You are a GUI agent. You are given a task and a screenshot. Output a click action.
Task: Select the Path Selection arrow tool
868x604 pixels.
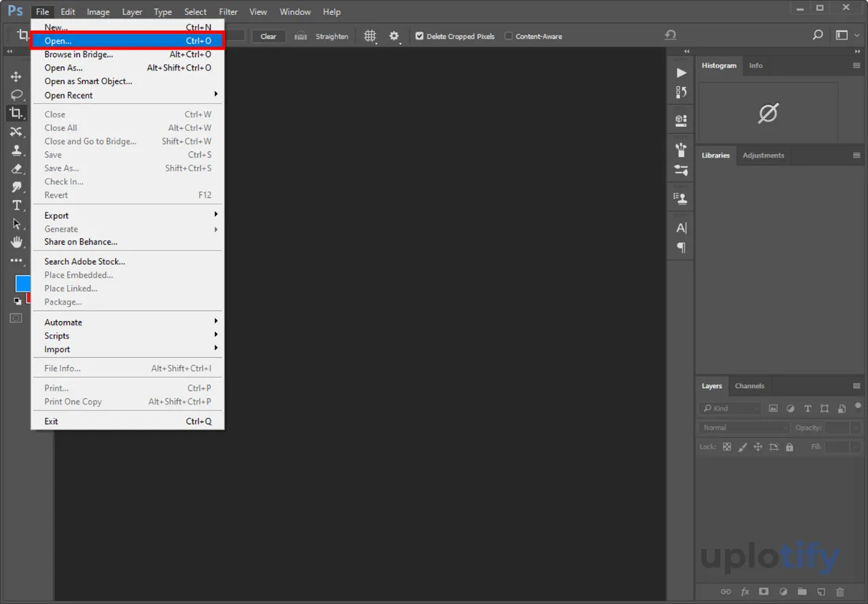[16, 224]
